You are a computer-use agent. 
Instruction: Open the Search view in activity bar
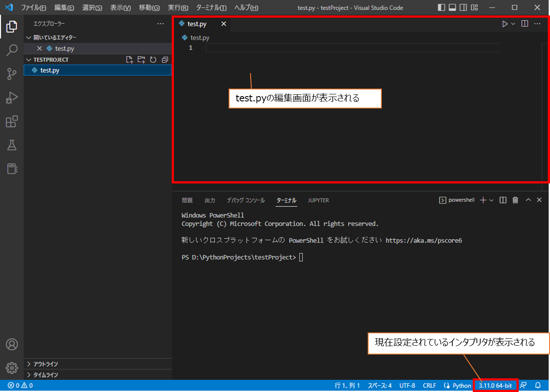tap(12, 50)
